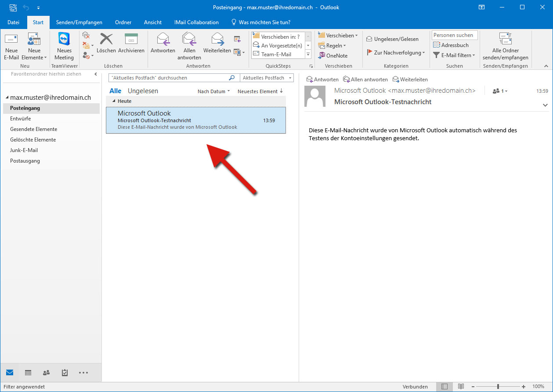Switch to the Senden/Empfangen ribbon tab
The image size is (553, 392).
pos(79,22)
